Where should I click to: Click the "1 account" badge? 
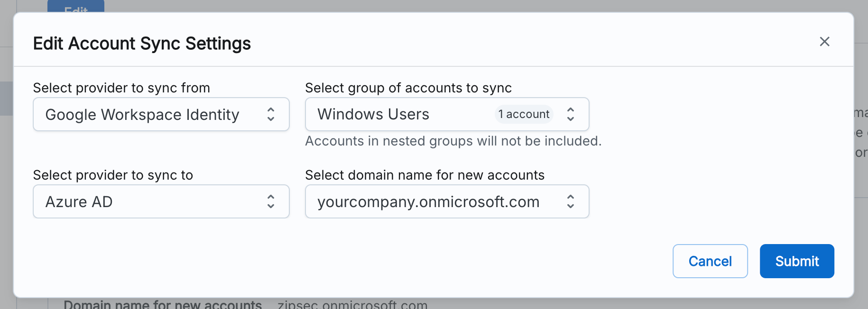click(524, 114)
